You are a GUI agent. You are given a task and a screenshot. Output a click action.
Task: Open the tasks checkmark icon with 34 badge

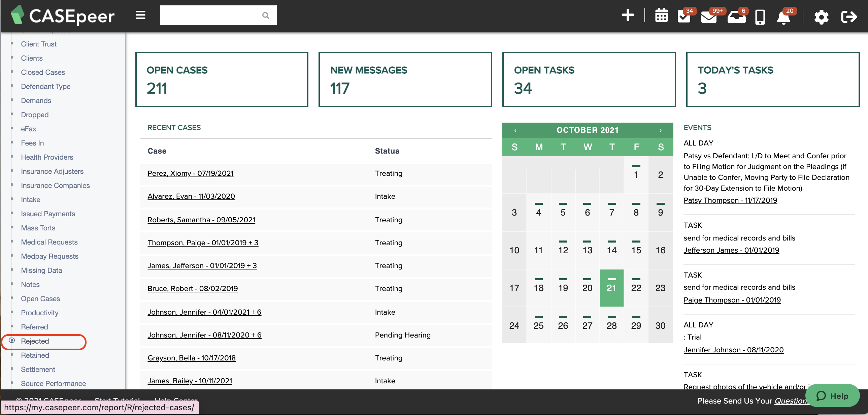684,16
